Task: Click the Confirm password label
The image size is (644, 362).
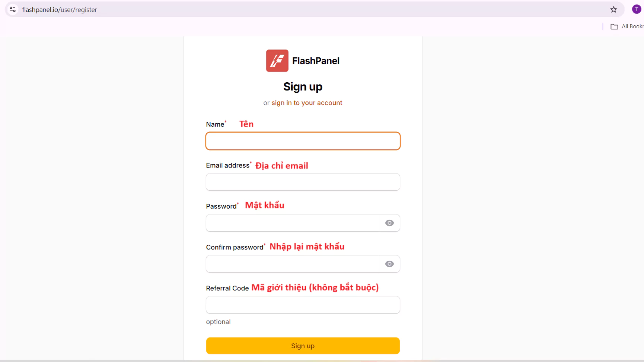Action: [x=235, y=247]
